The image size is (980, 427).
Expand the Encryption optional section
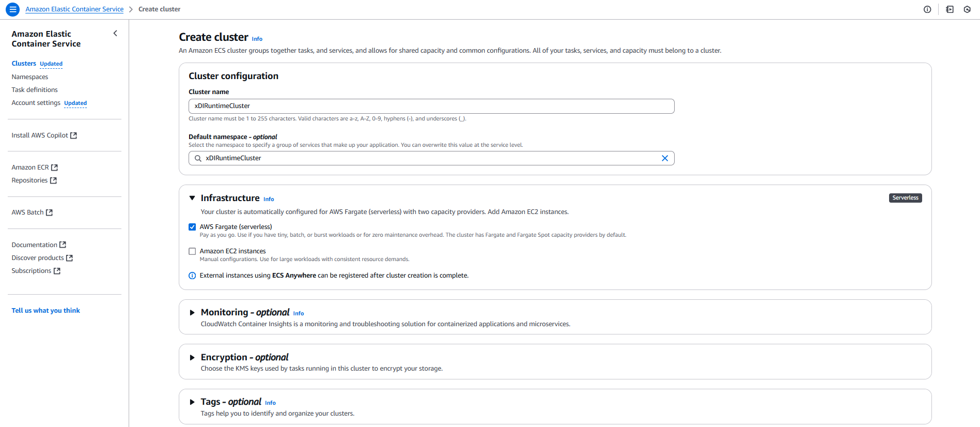pyautogui.click(x=192, y=357)
